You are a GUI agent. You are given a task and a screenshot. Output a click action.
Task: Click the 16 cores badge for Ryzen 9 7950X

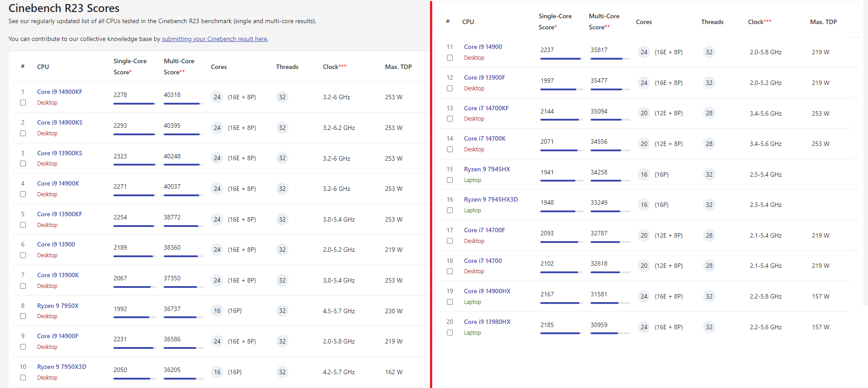pyautogui.click(x=217, y=311)
